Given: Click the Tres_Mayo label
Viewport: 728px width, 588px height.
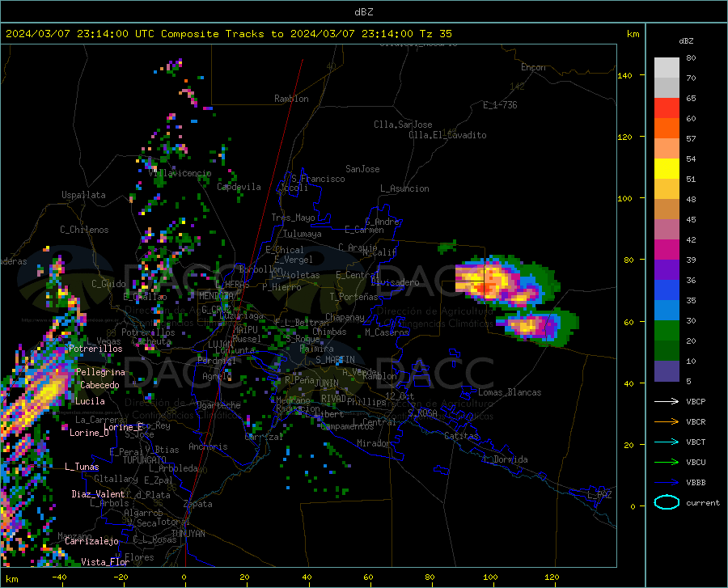Looking at the screenshot, I should point(293,218).
